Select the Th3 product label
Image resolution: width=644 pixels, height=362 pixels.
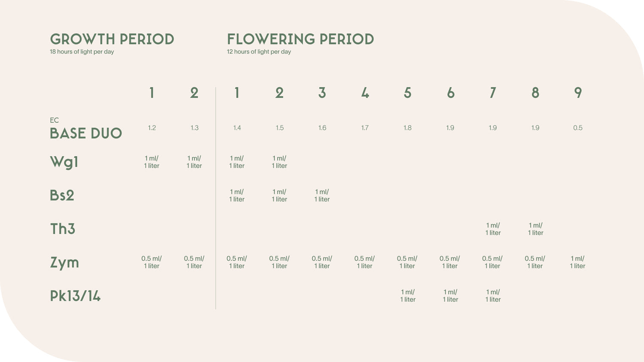(x=63, y=229)
